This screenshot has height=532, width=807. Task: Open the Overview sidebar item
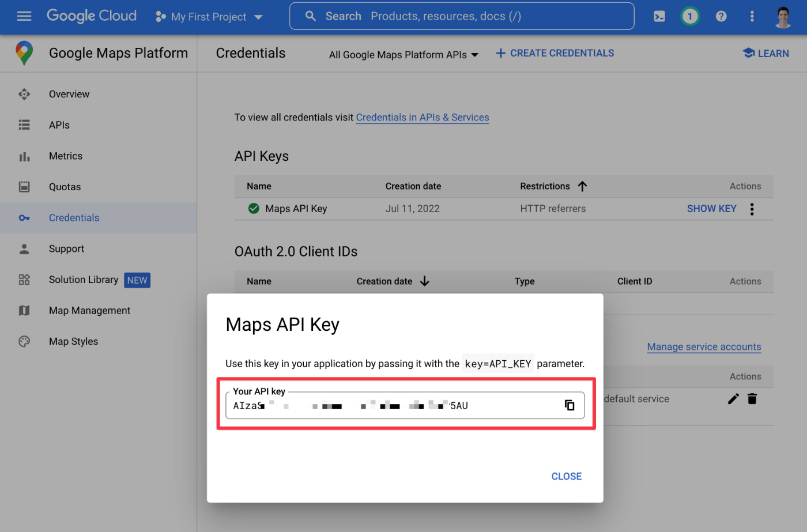coord(98,94)
